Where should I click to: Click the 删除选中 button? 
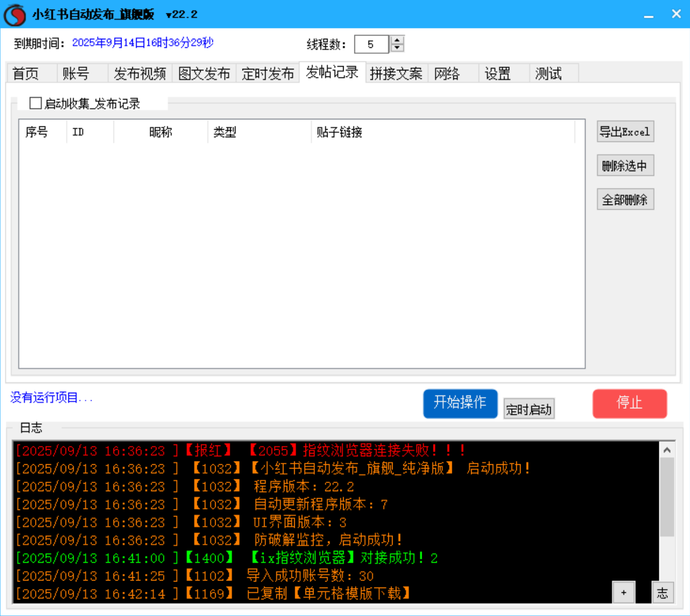(x=625, y=165)
